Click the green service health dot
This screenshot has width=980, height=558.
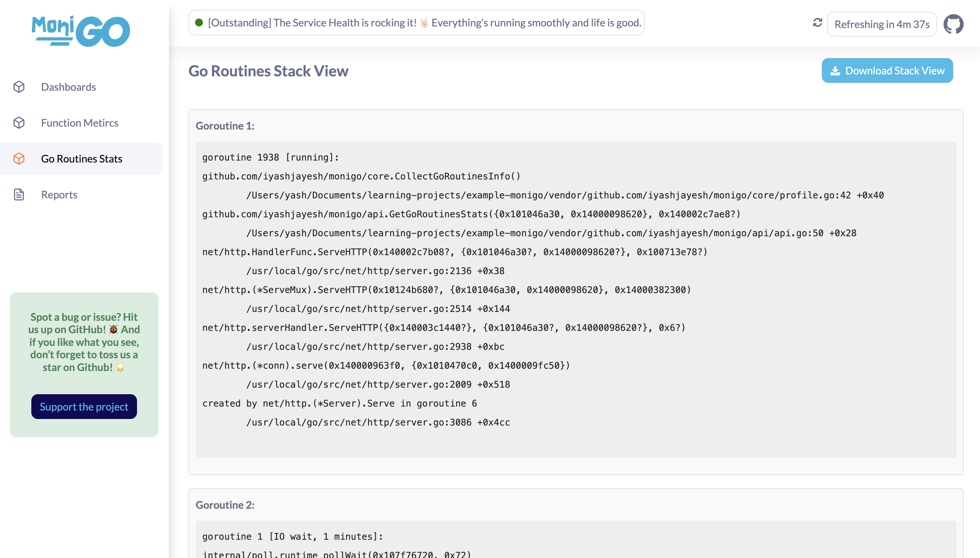point(199,23)
